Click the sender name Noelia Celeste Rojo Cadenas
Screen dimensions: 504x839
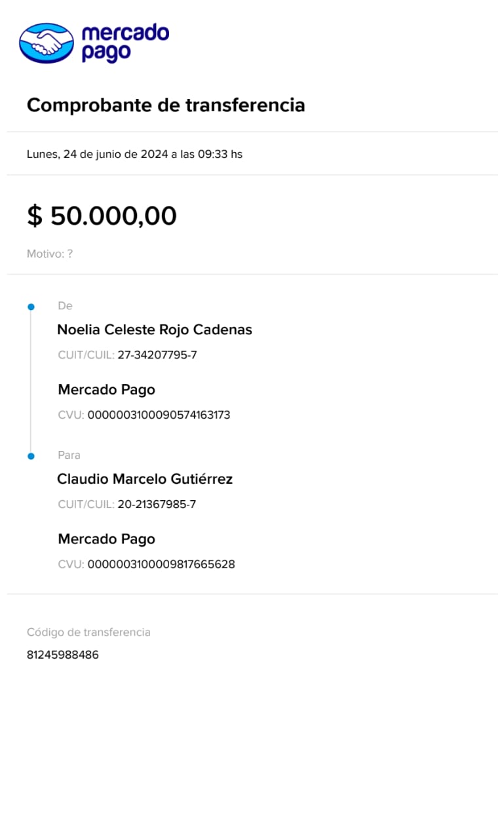pos(155,330)
